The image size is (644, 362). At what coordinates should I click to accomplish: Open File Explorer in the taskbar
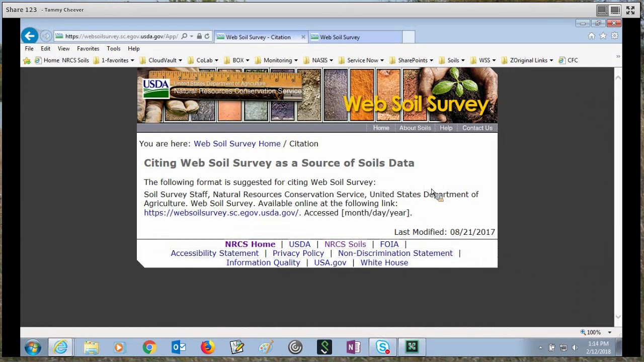(x=91, y=347)
